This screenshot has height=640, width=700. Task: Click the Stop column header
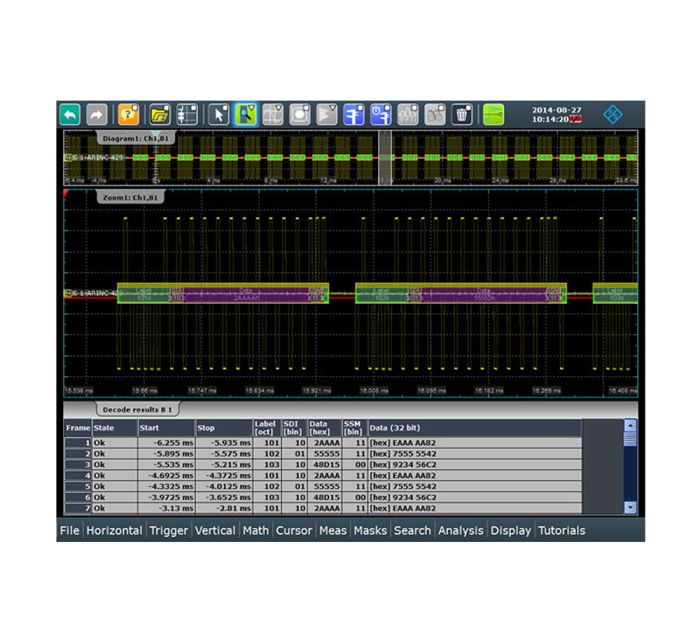[224, 428]
